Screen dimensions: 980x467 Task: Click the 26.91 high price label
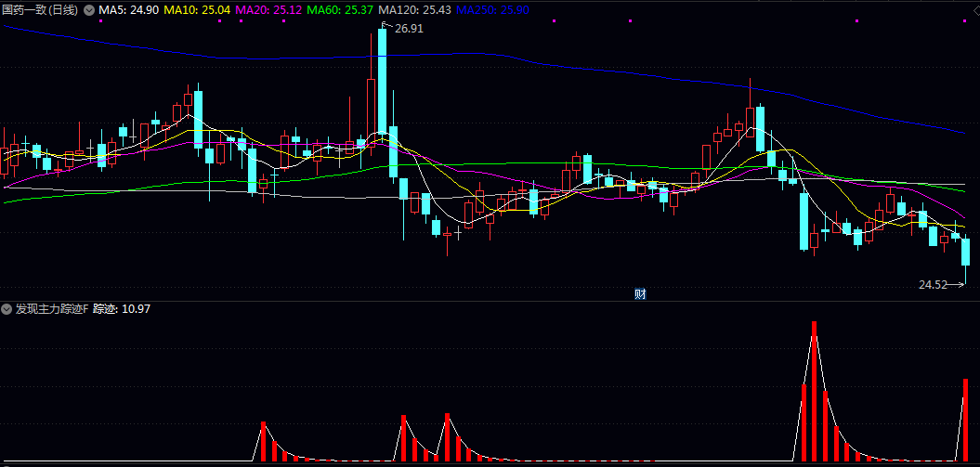click(x=410, y=28)
